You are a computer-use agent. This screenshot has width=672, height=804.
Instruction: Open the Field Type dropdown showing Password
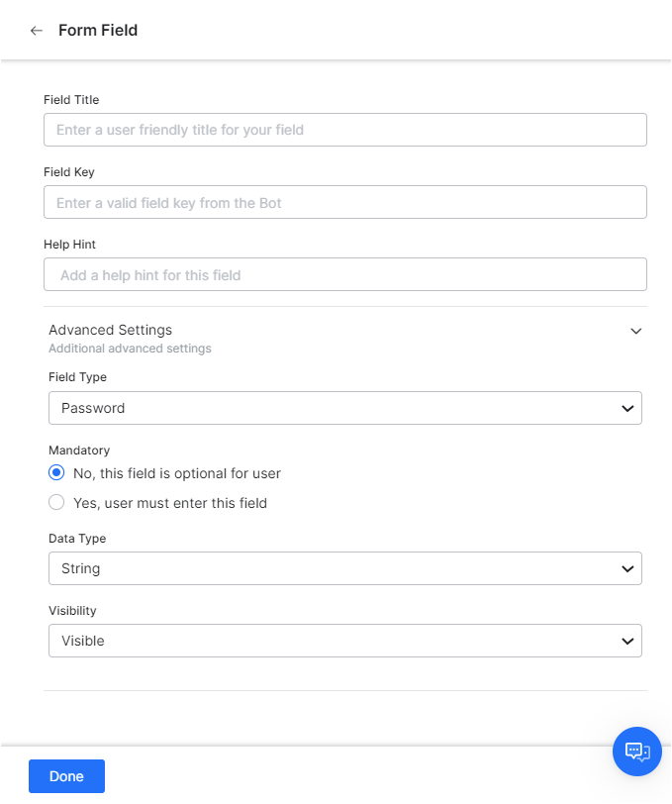tap(344, 407)
